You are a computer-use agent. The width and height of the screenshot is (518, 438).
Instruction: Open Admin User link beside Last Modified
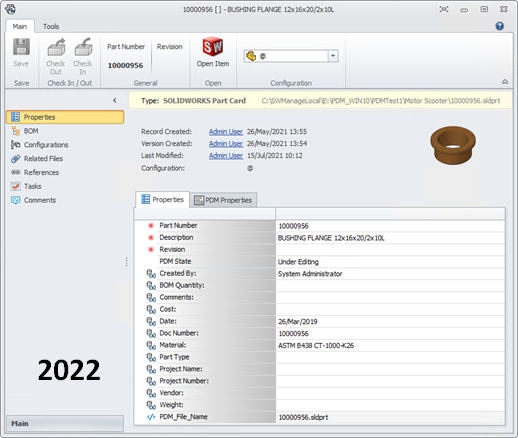[x=226, y=156]
